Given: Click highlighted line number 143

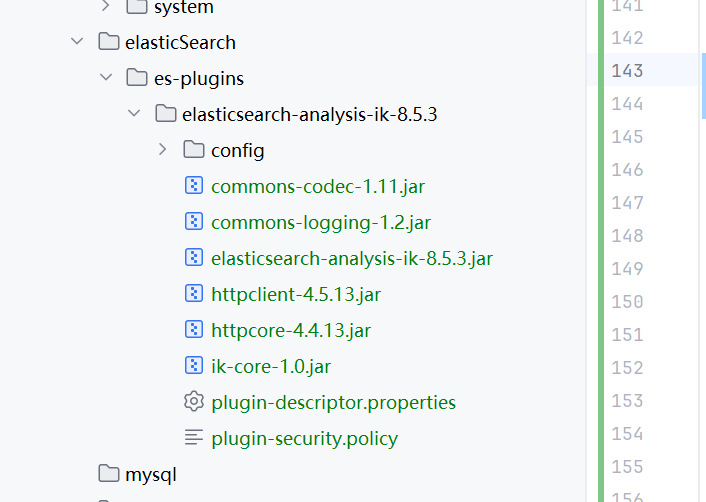Looking at the screenshot, I should coord(627,71).
